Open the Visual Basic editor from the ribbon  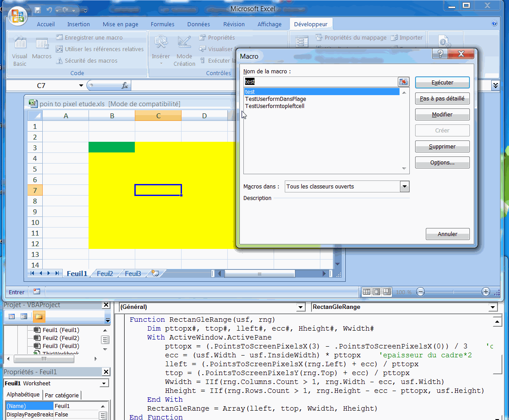(20, 51)
